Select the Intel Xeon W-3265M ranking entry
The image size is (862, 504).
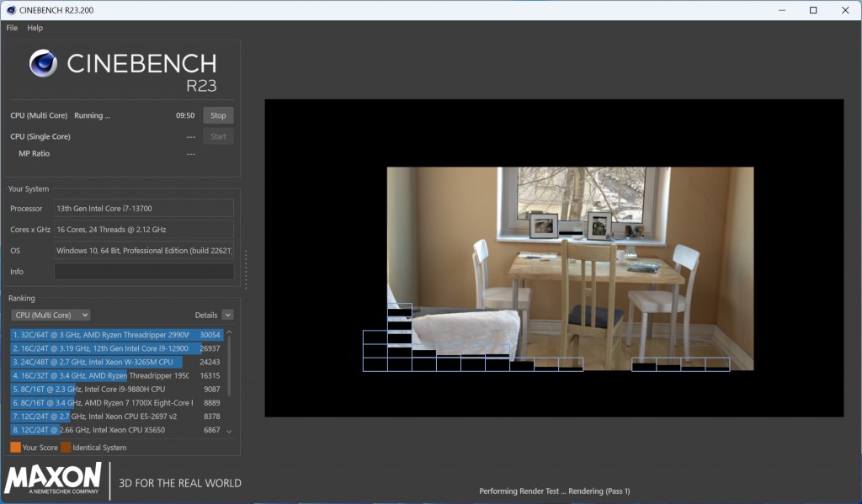[101, 362]
